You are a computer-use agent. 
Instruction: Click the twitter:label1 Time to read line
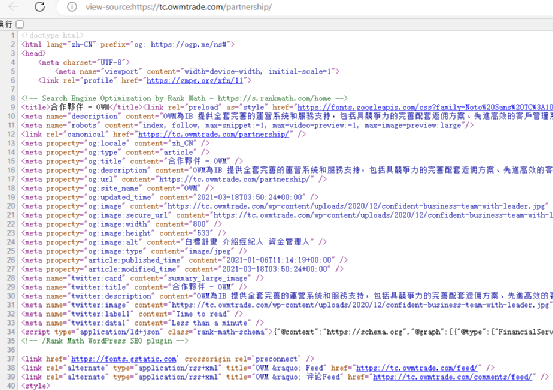[132, 314]
